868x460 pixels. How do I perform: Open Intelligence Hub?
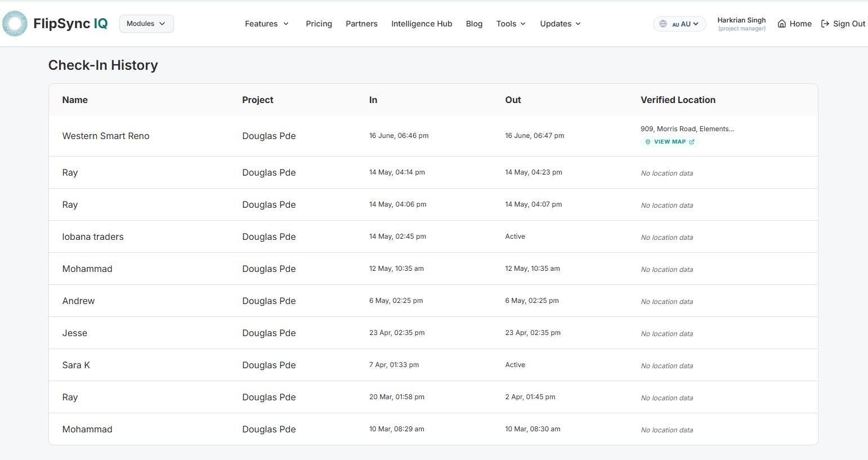click(422, 24)
